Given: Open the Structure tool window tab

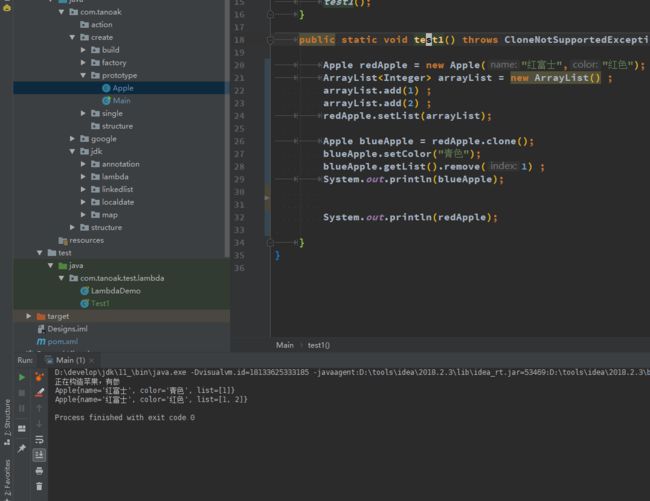Looking at the screenshot, I should 7,422.
